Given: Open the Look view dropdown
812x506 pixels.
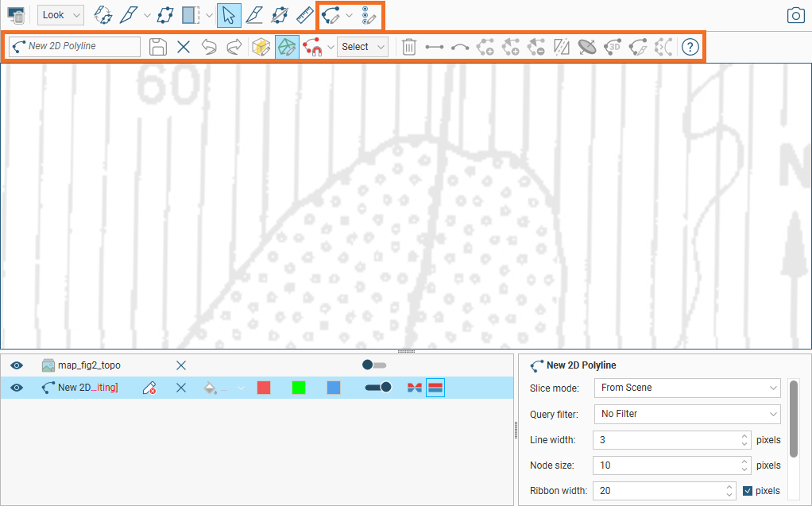Looking at the screenshot, I should 60,15.
